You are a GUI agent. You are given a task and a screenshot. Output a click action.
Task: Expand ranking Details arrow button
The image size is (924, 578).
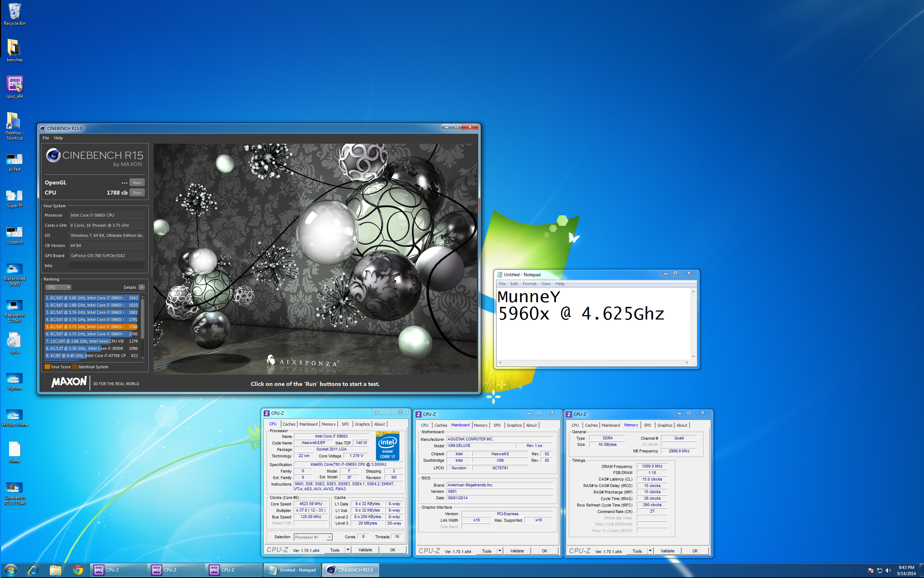[141, 287]
